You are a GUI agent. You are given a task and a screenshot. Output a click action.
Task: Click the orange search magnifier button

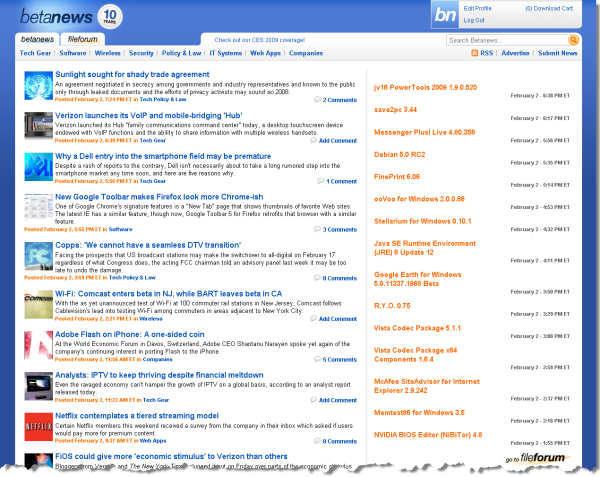click(573, 40)
